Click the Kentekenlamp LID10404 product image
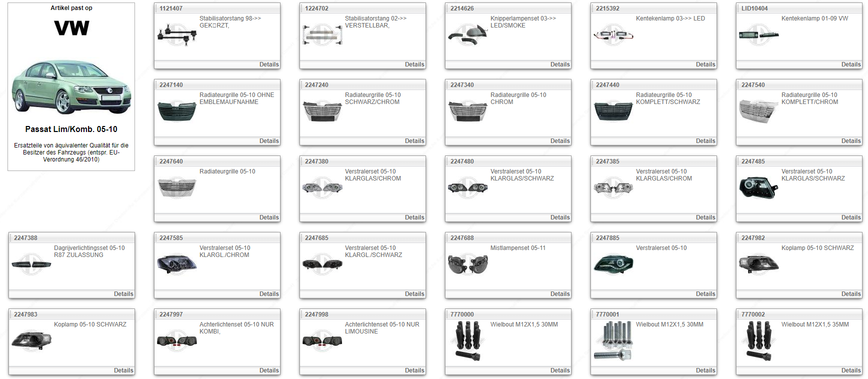868x379 pixels. (758, 35)
